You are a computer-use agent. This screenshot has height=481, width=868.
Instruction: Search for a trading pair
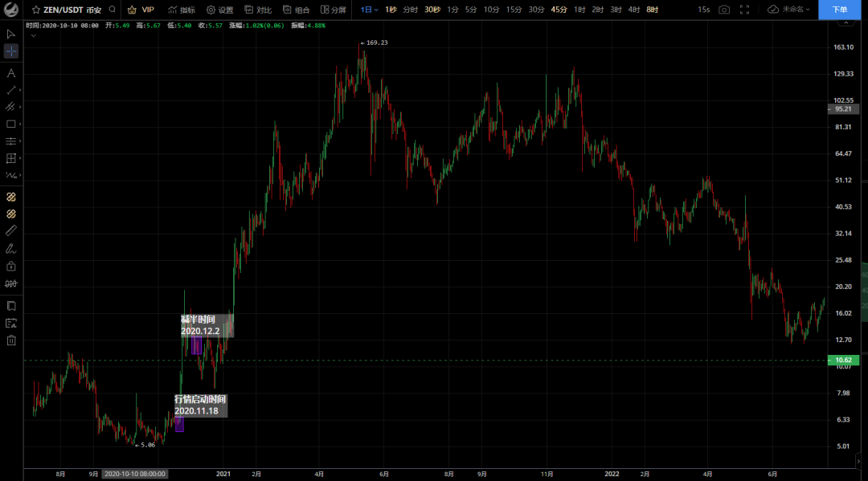click(x=111, y=10)
